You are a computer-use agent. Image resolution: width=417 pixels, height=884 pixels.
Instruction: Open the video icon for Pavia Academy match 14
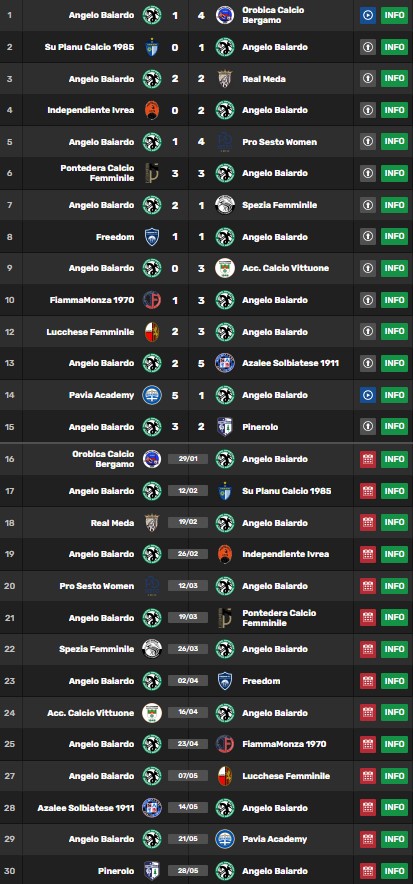pyautogui.click(x=367, y=395)
